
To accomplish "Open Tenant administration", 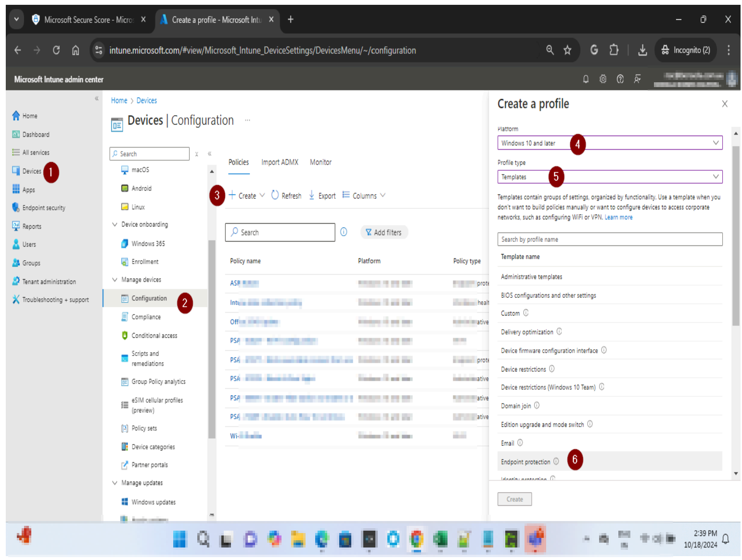I will [x=44, y=281].
